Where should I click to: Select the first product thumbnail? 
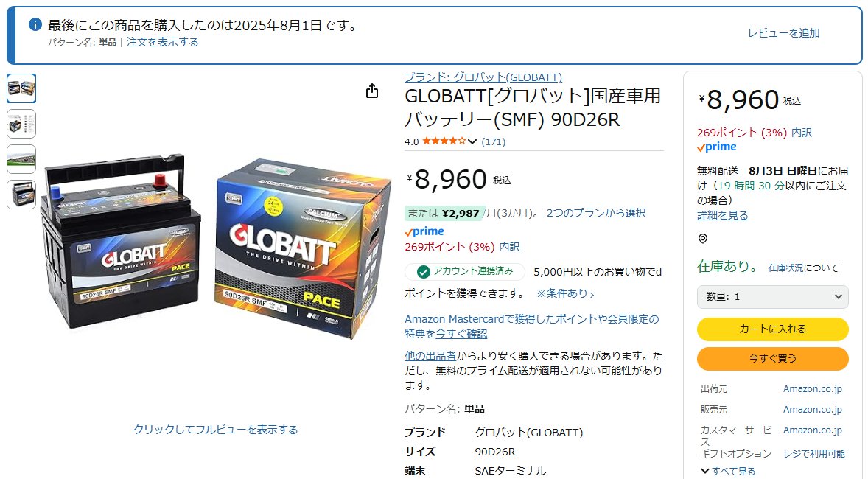click(21, 88)
